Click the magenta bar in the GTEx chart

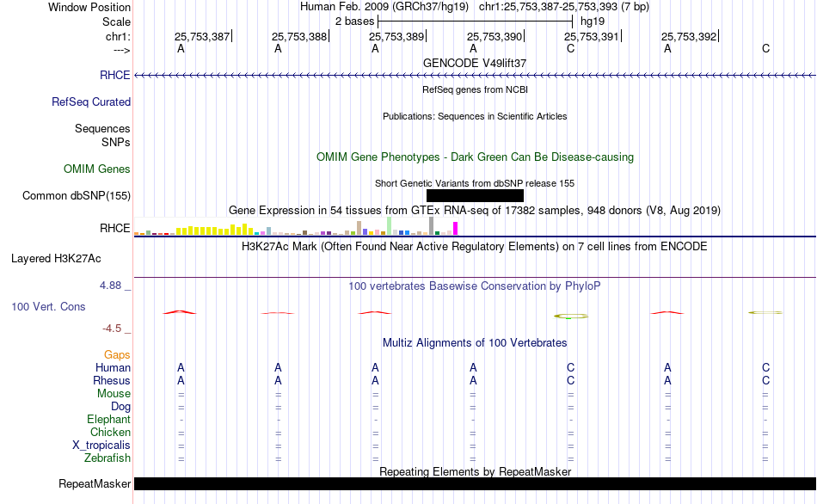[x=456, y=228]
